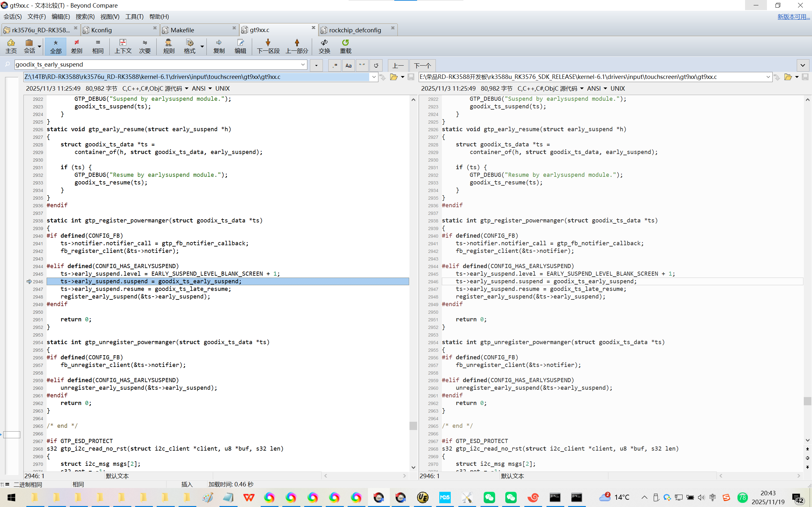Toggle the match case Aa search option

(348, 65)
